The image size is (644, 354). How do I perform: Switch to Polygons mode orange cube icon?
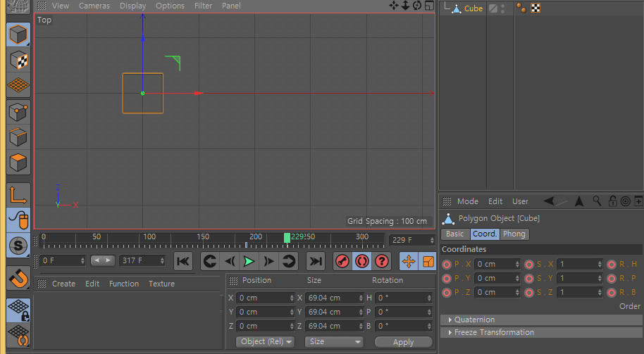pos(18,163)
